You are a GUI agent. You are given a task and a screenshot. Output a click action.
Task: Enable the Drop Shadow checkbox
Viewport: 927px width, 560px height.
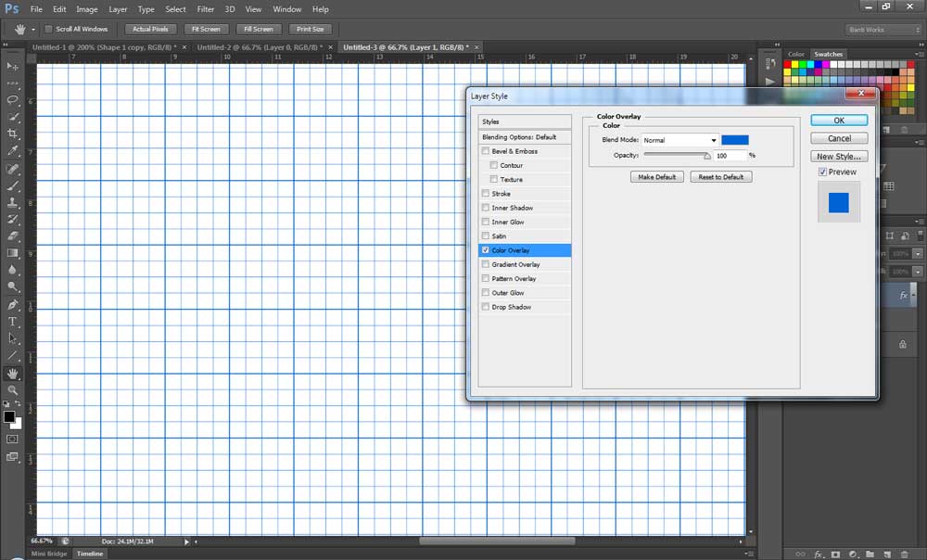point(485,307)
